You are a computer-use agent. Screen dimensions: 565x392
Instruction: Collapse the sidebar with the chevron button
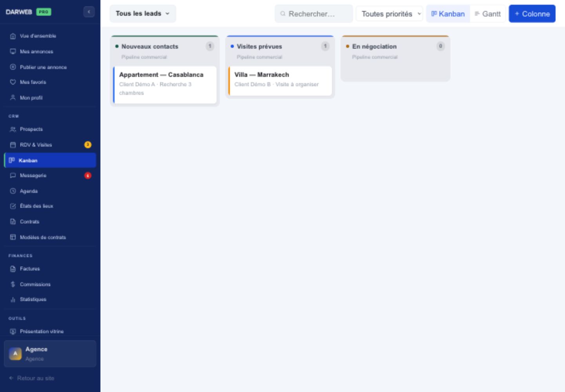(x=89, y=12)
